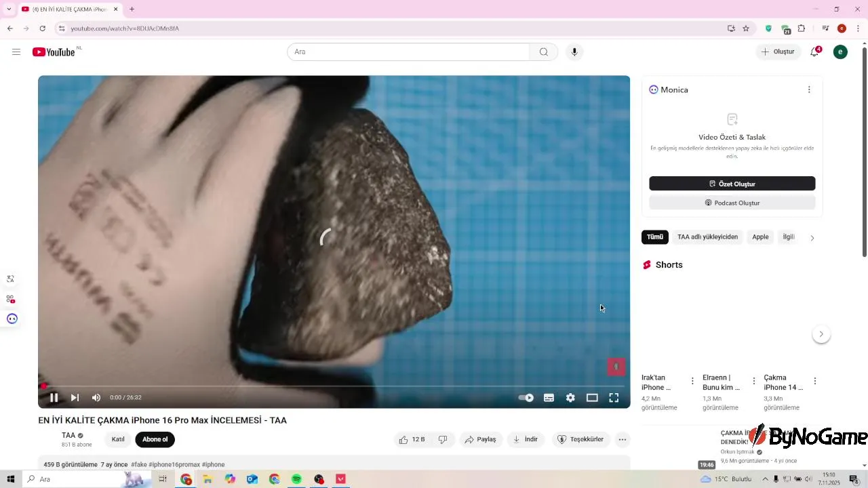Reload the page

tap(42, 28)
